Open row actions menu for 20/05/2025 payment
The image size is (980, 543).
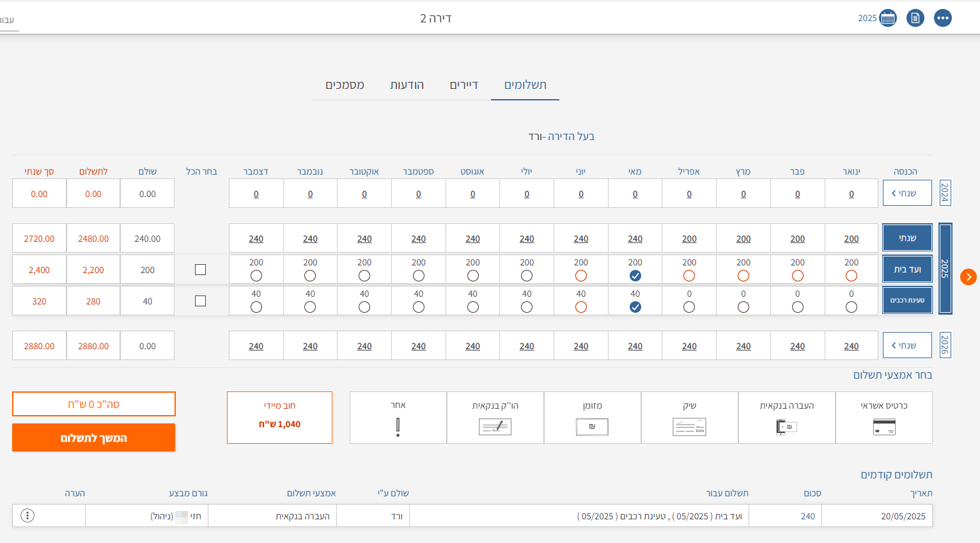point(27,515)
